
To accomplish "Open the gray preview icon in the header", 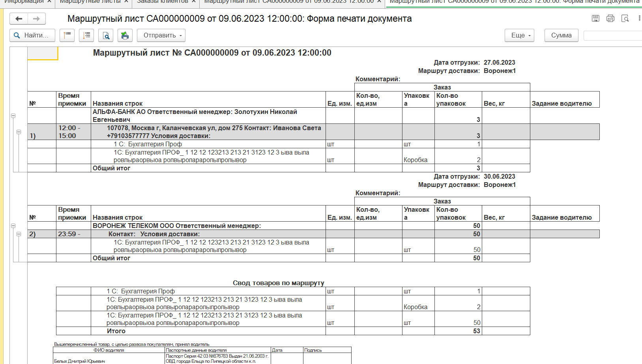I will pyautogui.click(x=625, y=18).
